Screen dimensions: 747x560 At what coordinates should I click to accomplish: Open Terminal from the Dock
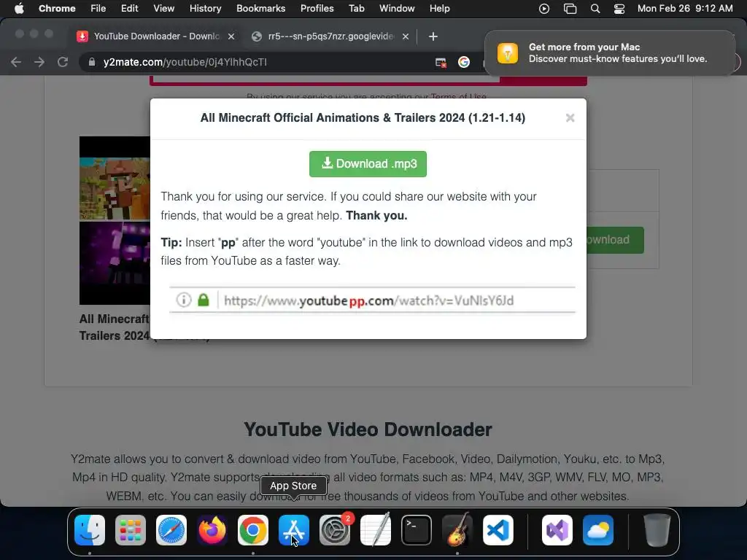[417, 530]
